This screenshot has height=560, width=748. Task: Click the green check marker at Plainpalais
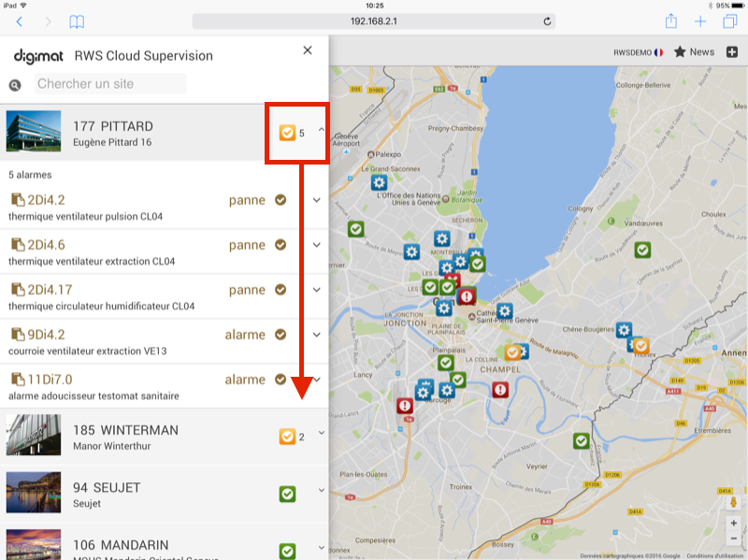(446, 363)
